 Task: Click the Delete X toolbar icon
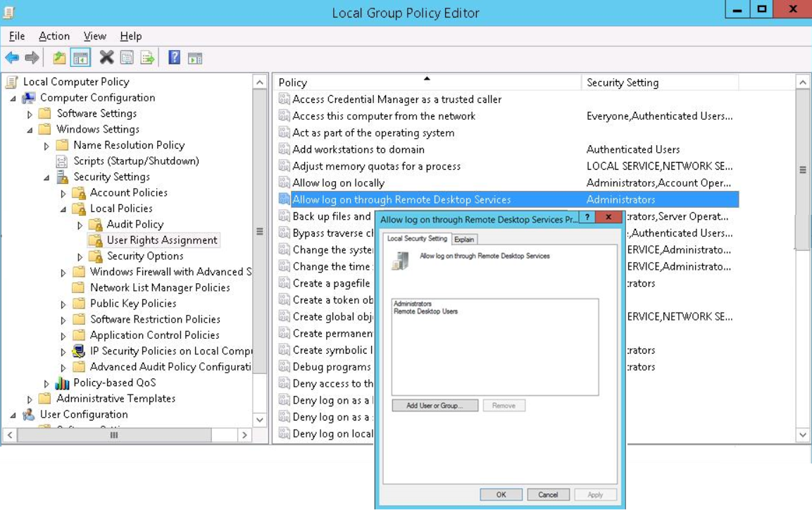click(106, 58)
